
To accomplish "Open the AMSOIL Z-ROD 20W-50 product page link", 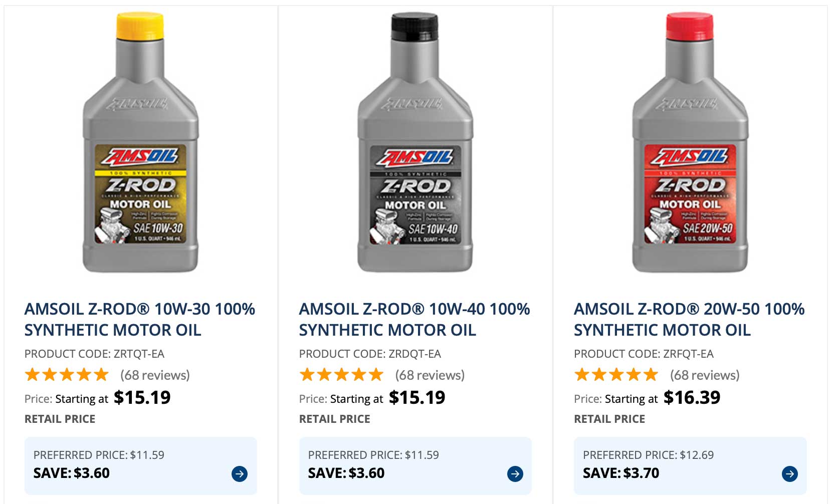I will (x=689, y=319).
